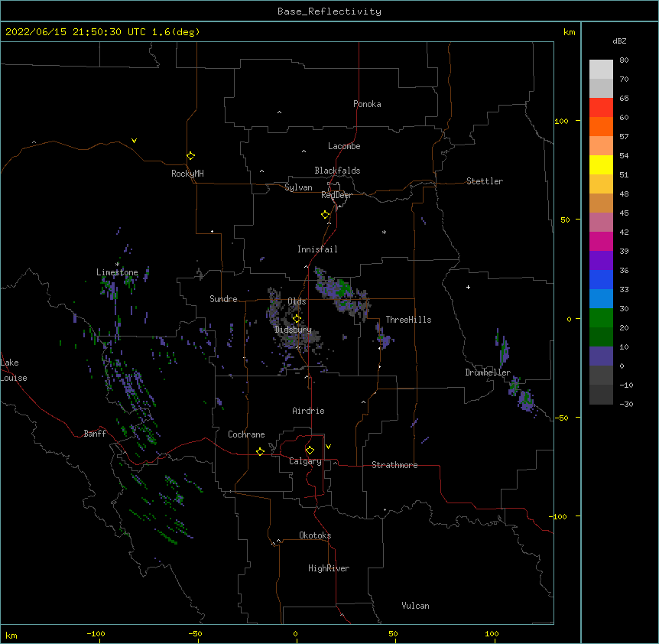Screen dimensions: 659x644
Task: Click the yellow 51 dBZ legend swatch
Action: (x=601, y=164)
